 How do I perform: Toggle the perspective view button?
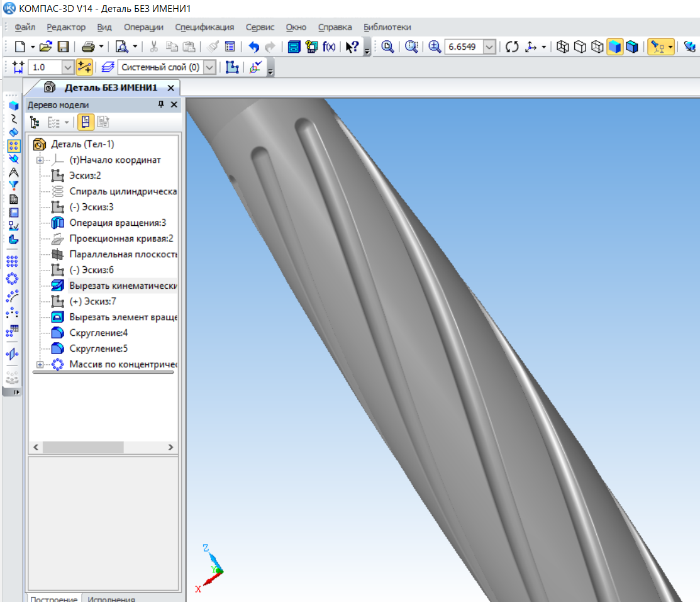(689, 47)
